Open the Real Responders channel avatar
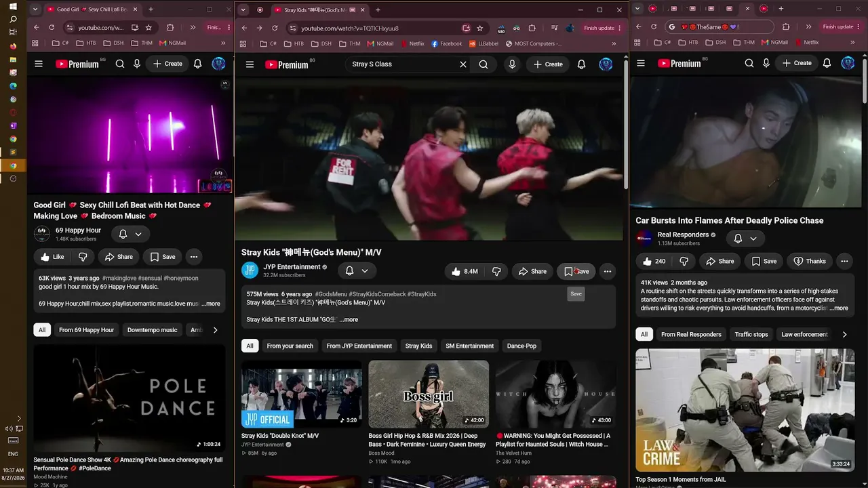Viewport: 868px width, 488px height. pyautogui.click(x=644, y=239)
